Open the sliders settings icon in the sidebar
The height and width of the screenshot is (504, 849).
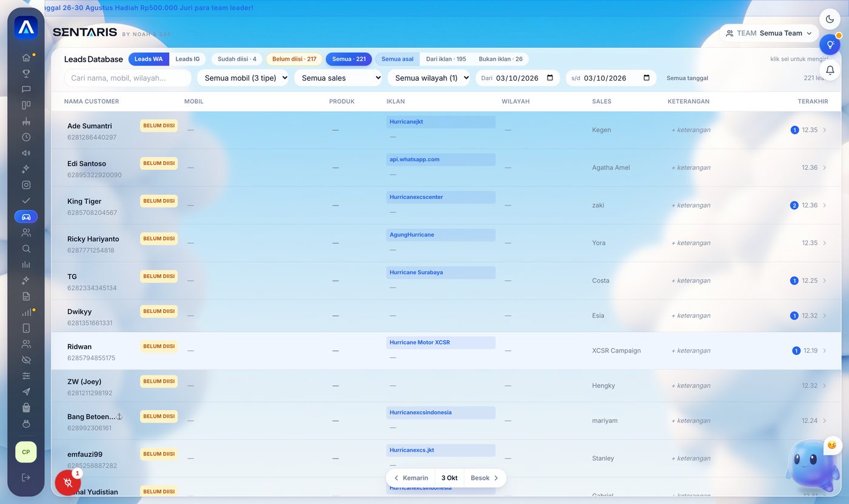26,376
